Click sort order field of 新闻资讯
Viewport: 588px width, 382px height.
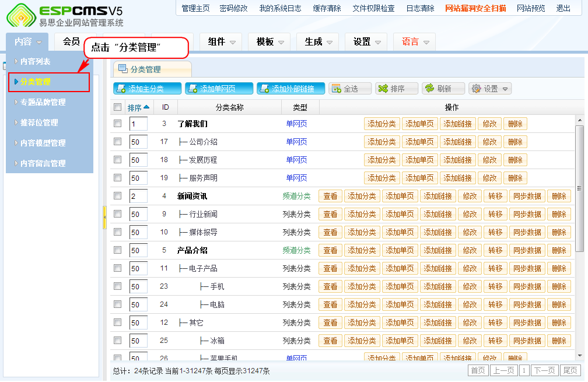138,196
